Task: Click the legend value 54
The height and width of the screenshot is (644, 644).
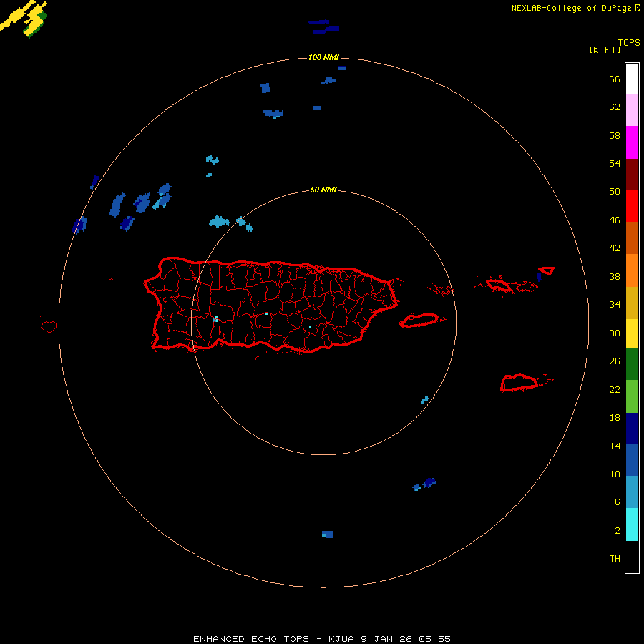Action: 615,163
